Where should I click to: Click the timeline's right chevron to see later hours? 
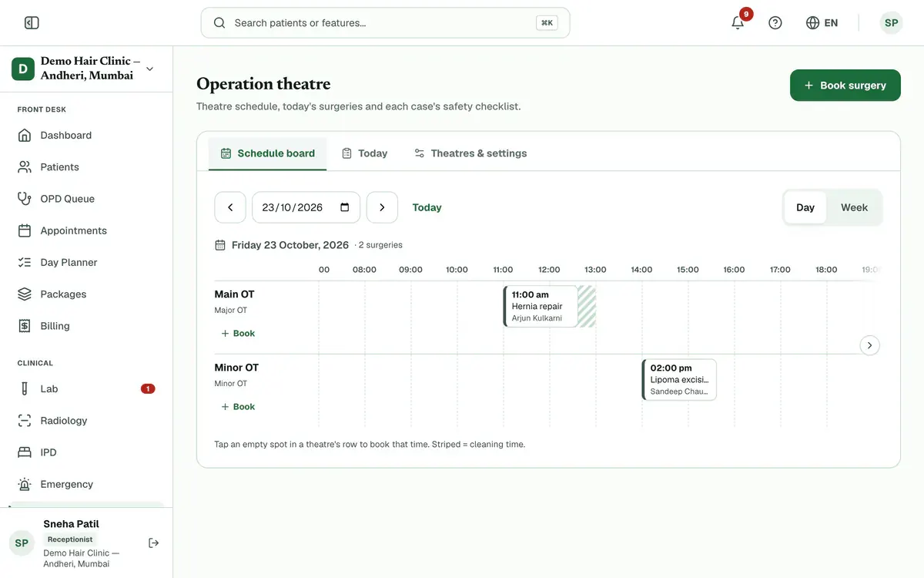click(x=869, y=345)
